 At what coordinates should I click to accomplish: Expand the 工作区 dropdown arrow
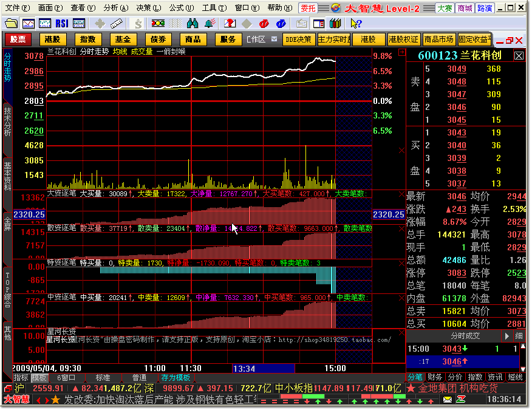coord(274,39)
